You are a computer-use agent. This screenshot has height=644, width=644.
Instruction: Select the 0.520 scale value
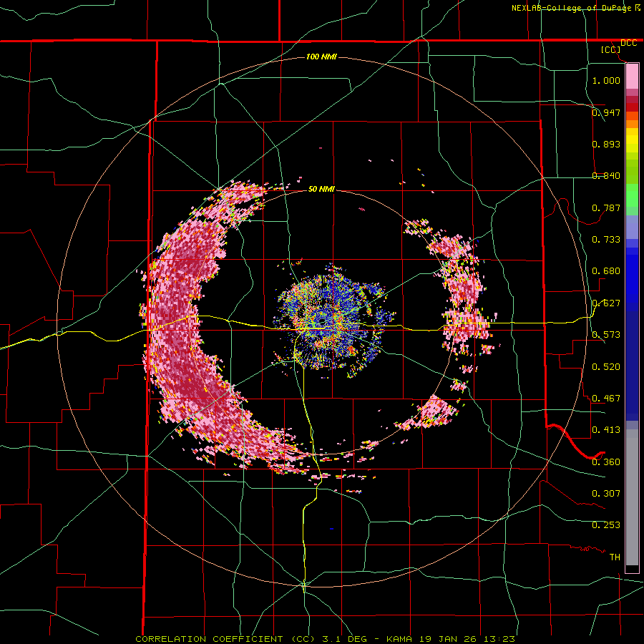606,367
